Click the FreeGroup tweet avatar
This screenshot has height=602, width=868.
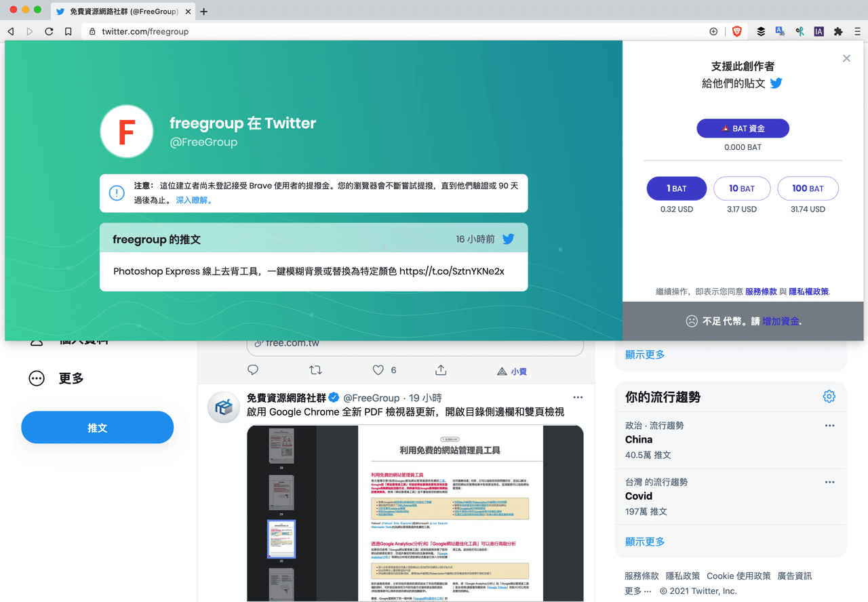click(x=224, y=407)
